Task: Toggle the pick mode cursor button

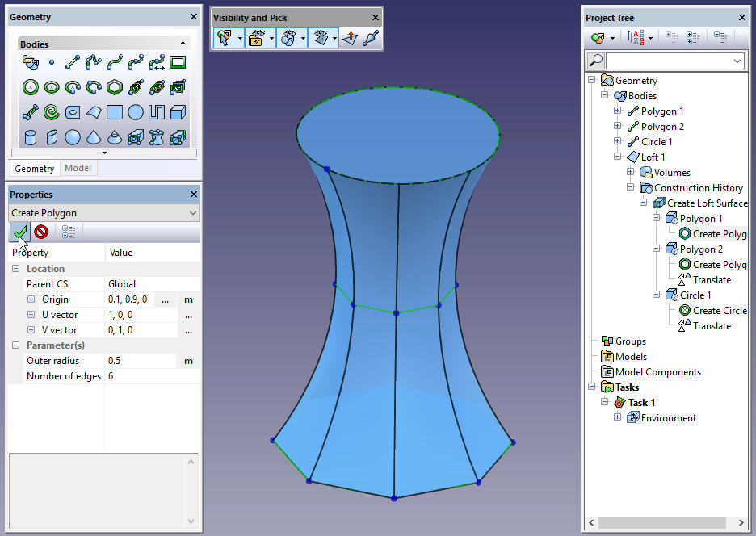Action: (225, 38)
